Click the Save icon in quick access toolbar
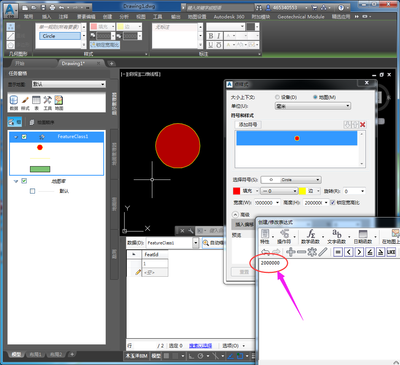Image resolution: width=400 pixels, height=365 pixels. [x=43, y=7]
